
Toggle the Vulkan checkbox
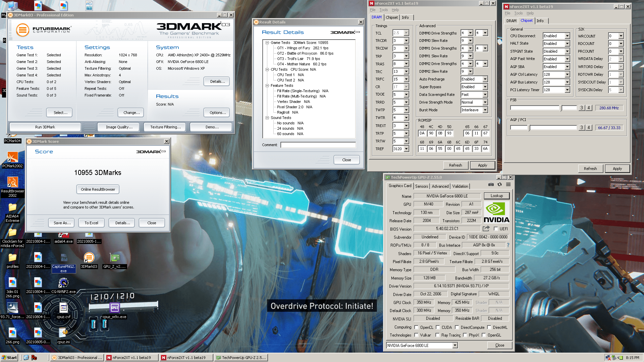[x=416, y=335]
